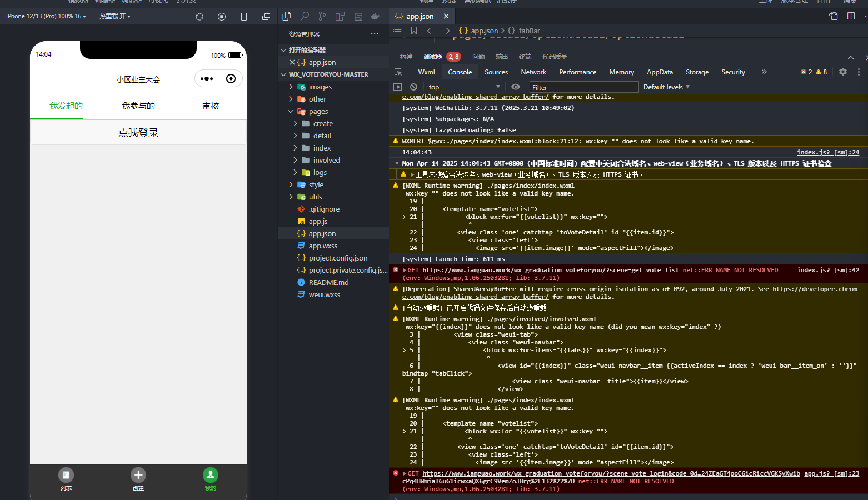Click the phone device icon in simulator toolbar
The image size is (868, 500).
point(244,17)
